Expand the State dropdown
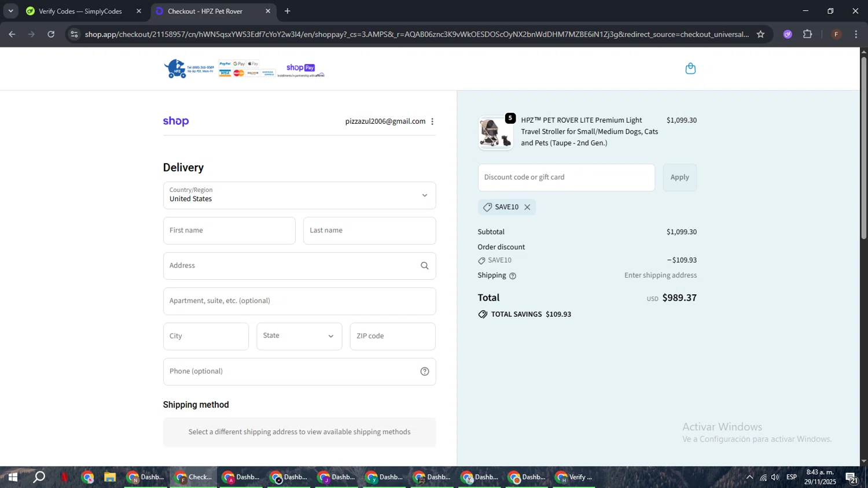This screenshot has width=868, height=488. [299, 337]
